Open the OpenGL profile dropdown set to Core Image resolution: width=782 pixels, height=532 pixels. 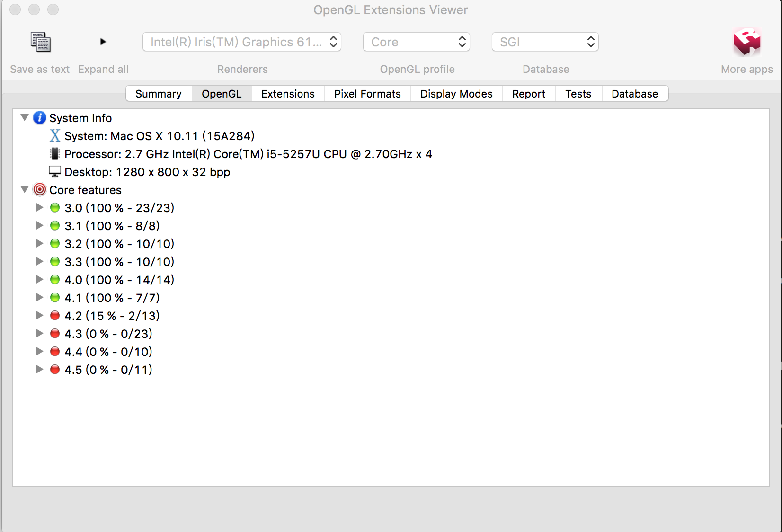417,42
